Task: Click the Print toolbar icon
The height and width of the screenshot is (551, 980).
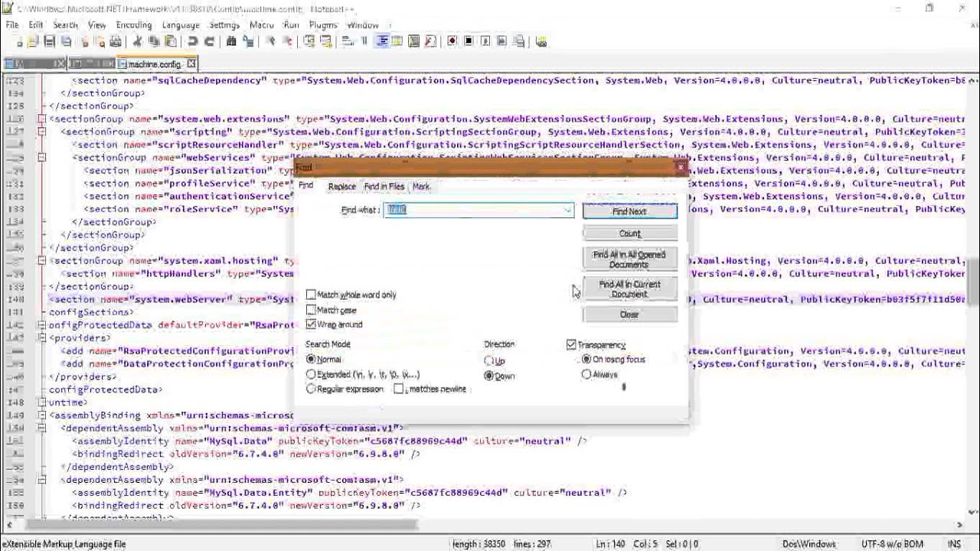Action: pyautogui.click(x=116, y=42)
